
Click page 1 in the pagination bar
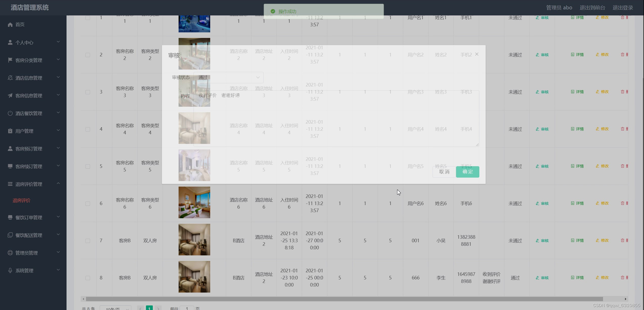[x=149, y=308]
